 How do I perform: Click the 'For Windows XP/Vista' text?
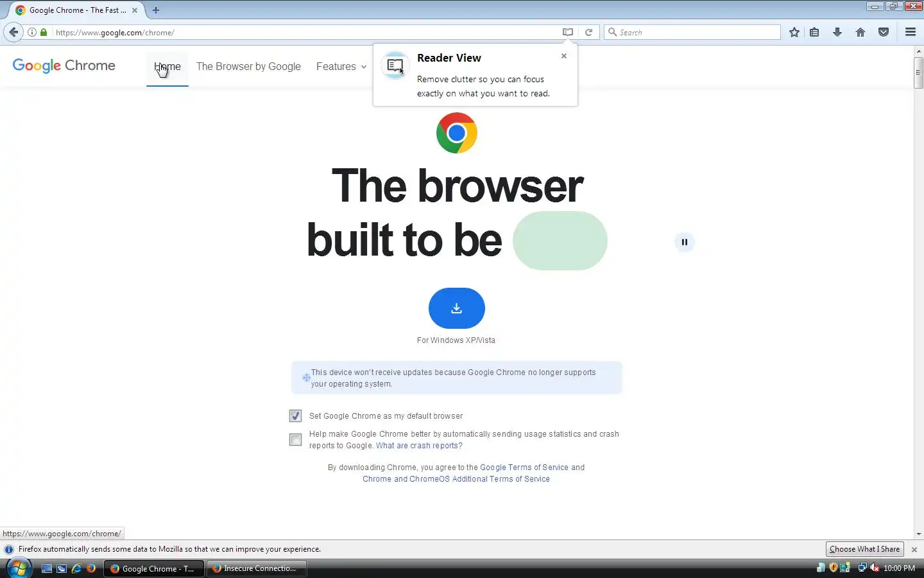click(x=456, y=340)
